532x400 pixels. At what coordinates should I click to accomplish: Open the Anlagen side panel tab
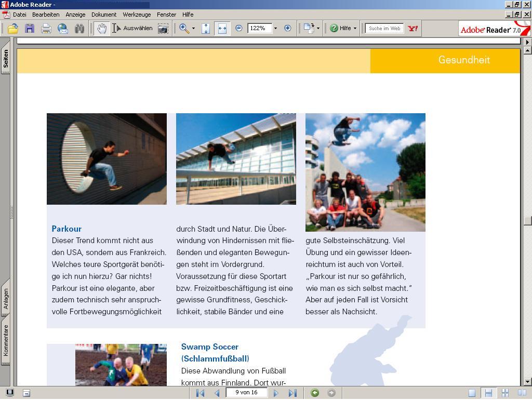[x=6, y=299]
